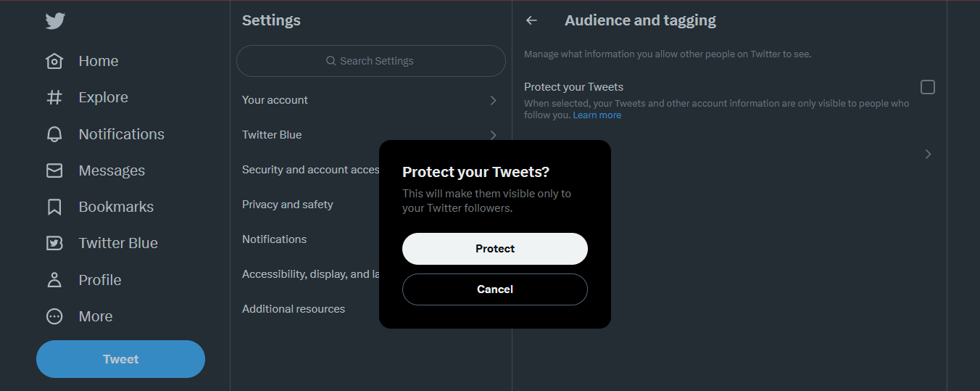980x391 pixels.
Task: Open Profile via person icon
Action: [54, 280]
